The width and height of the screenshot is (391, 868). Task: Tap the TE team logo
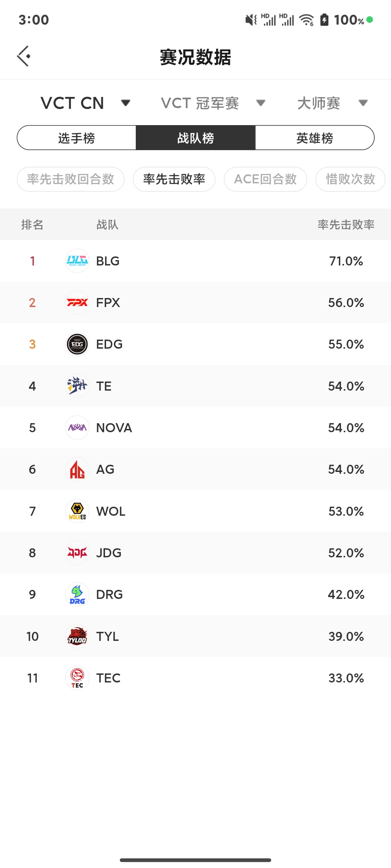click(77, 386)
